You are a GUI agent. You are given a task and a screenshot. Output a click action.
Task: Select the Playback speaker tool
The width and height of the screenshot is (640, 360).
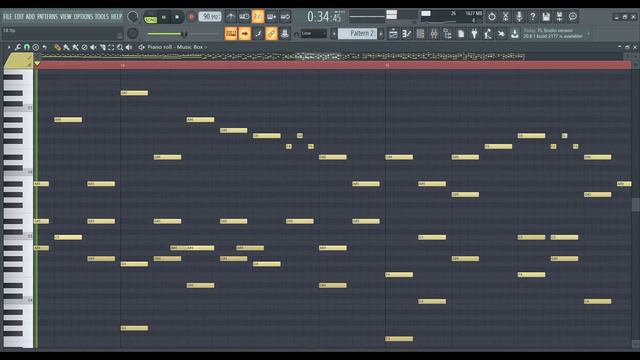pos(129,47)
